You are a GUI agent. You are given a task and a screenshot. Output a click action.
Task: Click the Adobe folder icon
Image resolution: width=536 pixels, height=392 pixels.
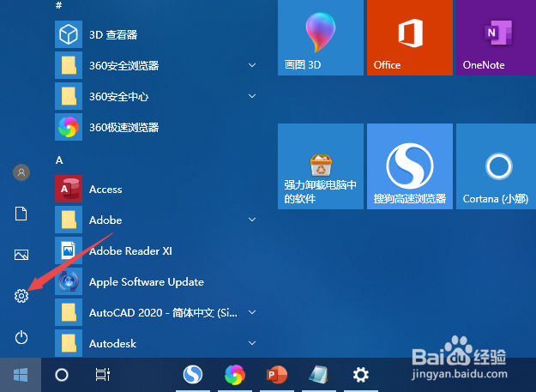pyautogui.click(x=69, y=220)
